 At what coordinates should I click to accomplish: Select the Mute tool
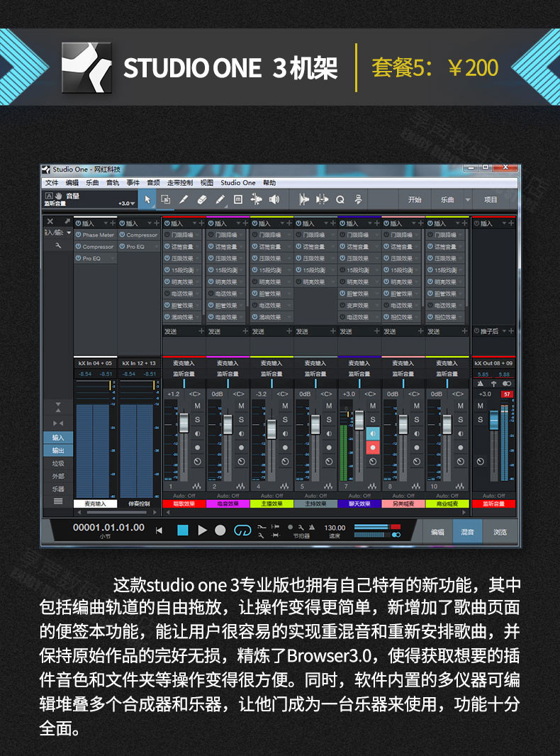coord(238,199)
